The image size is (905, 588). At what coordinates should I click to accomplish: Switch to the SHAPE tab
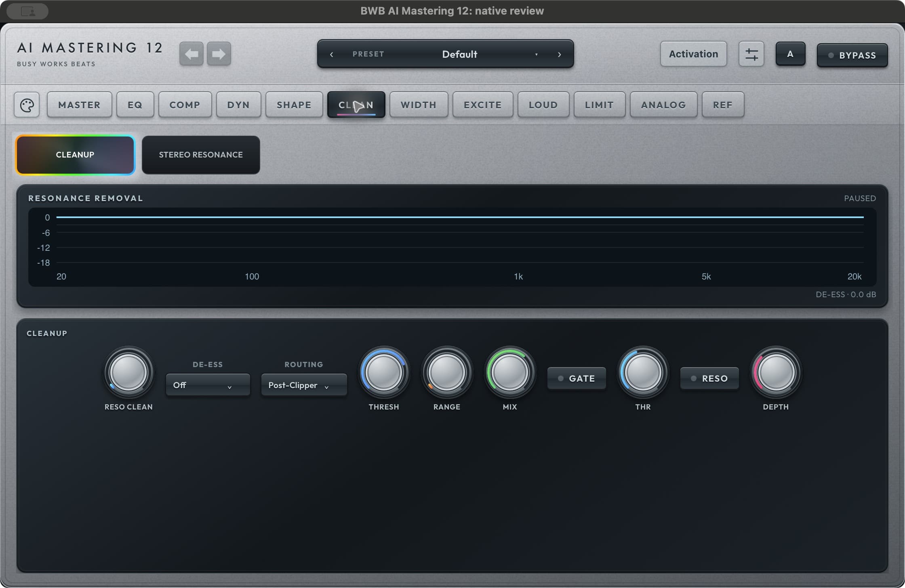(294, 105)
